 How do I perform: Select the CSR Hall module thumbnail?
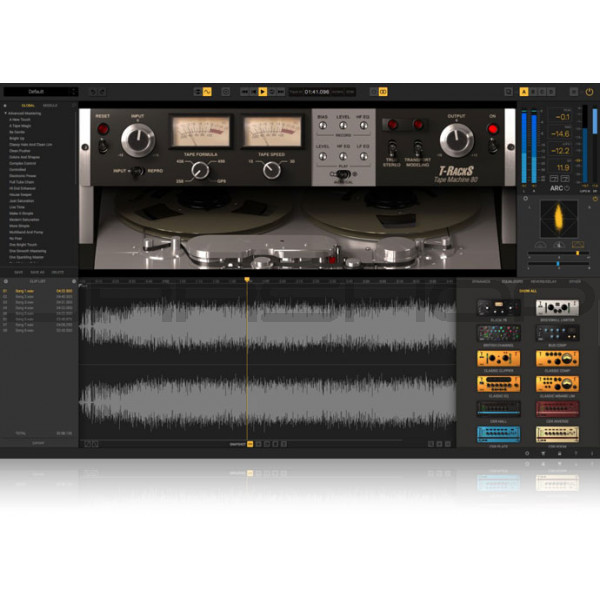pos(499,409)
